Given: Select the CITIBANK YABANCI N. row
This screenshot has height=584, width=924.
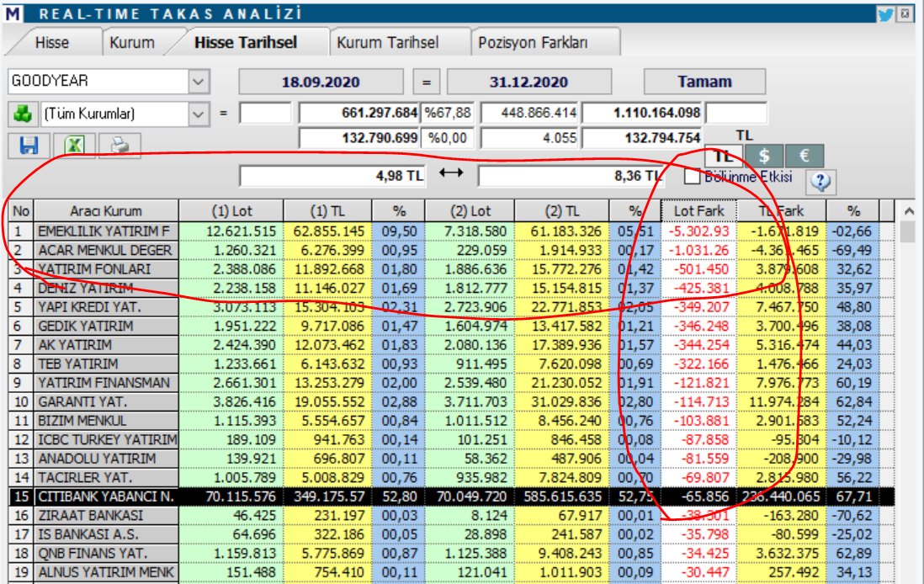Looking at the screenshot, I should coord(106,496).
